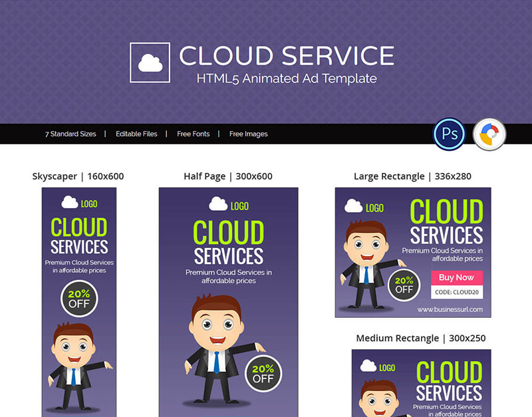Click "Premium Cloud Services" tagline in Skyscraper banner
Viewport: 532px width, 417px height.
coord(79,266)
